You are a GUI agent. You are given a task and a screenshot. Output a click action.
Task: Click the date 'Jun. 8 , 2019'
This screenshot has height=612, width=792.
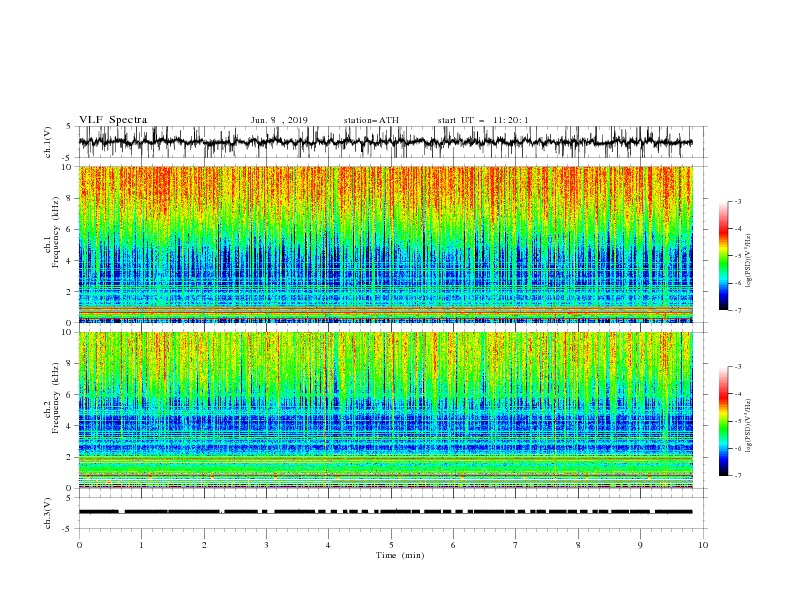pos(279,120)
